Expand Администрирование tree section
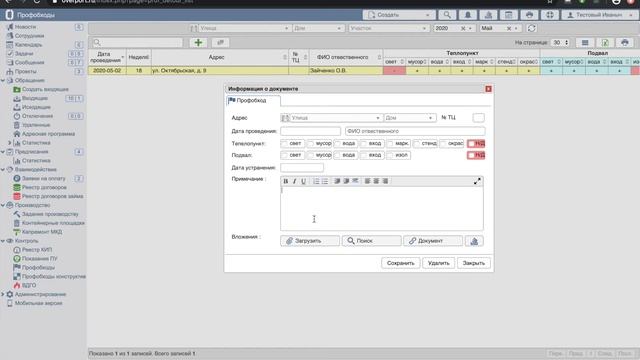This screenshot has width=640, height=360. coord(3,294)
